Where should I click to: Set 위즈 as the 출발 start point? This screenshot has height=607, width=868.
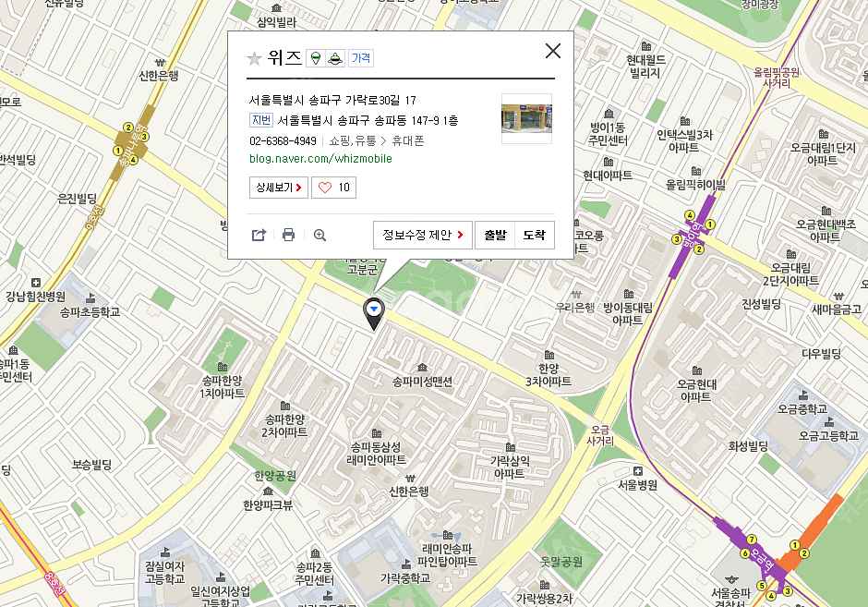[494, 236]
